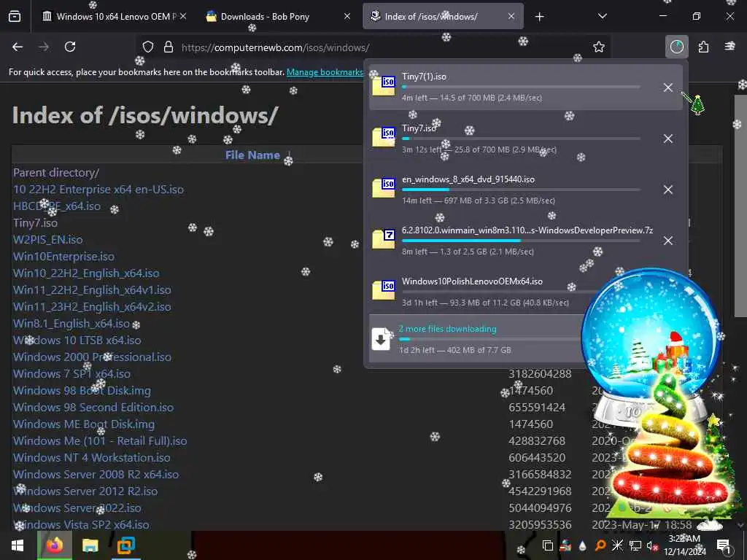747x560 pixels.
Task: Click en_windows_8_x64_dvd download progress bar
Action: 521,189
